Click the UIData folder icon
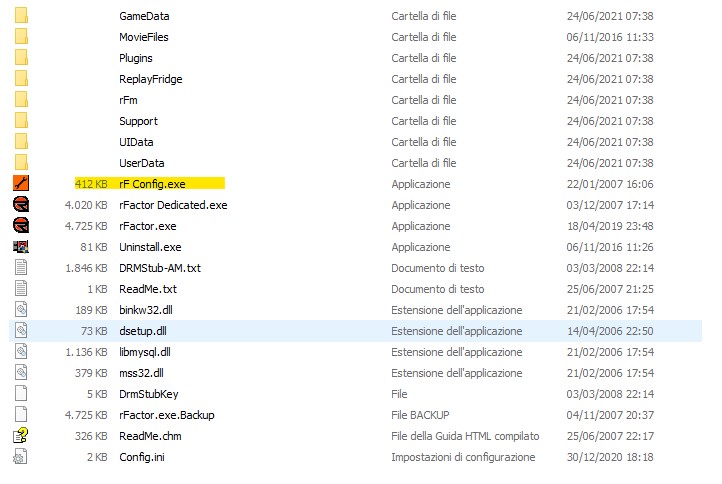 [x=21, y=141]
